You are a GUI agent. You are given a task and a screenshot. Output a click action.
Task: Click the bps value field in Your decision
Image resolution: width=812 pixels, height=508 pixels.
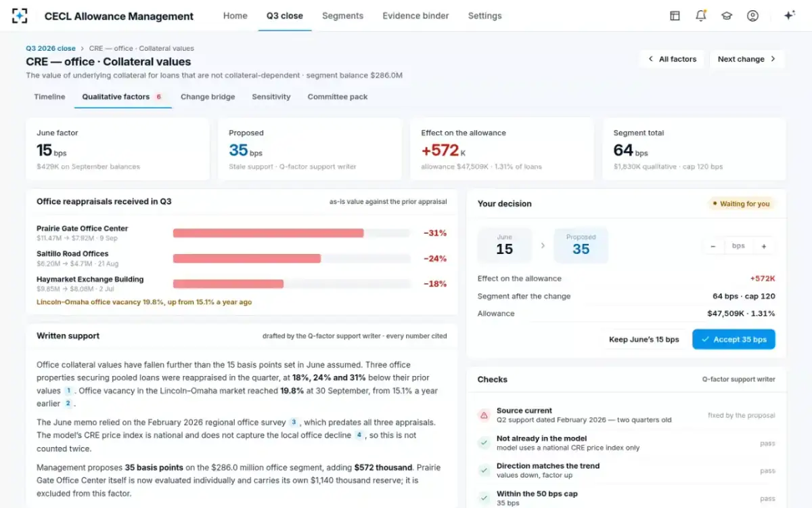click(738, 246)
